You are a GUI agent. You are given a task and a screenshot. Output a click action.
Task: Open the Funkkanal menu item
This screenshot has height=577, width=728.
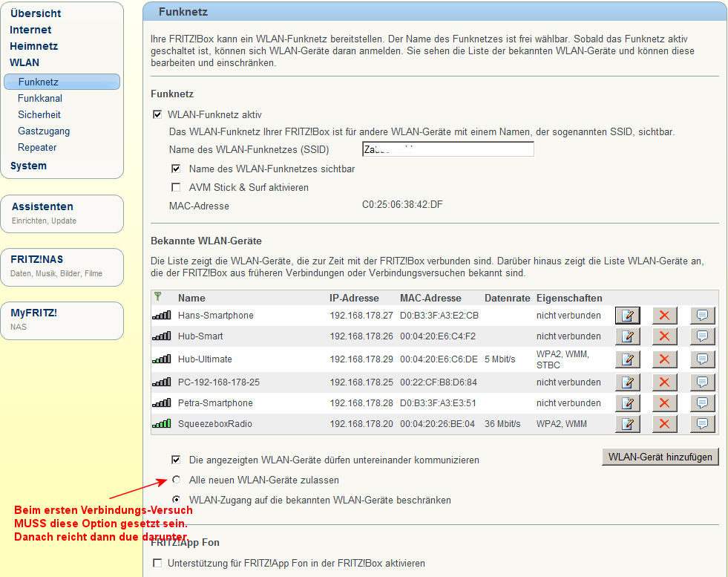40,99
